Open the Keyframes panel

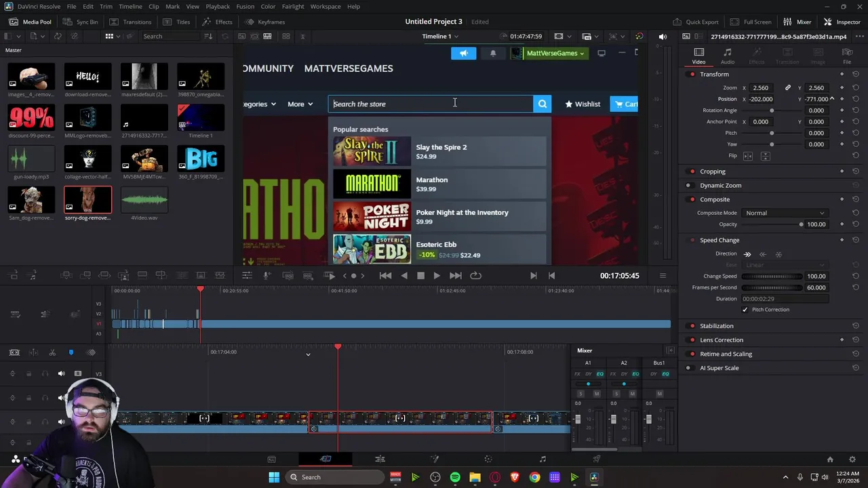[x=265, y=22]
